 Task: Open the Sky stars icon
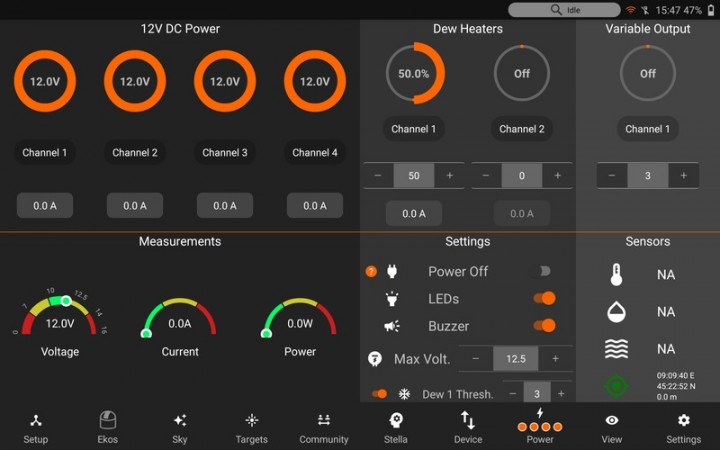click(x=179, y=421)
